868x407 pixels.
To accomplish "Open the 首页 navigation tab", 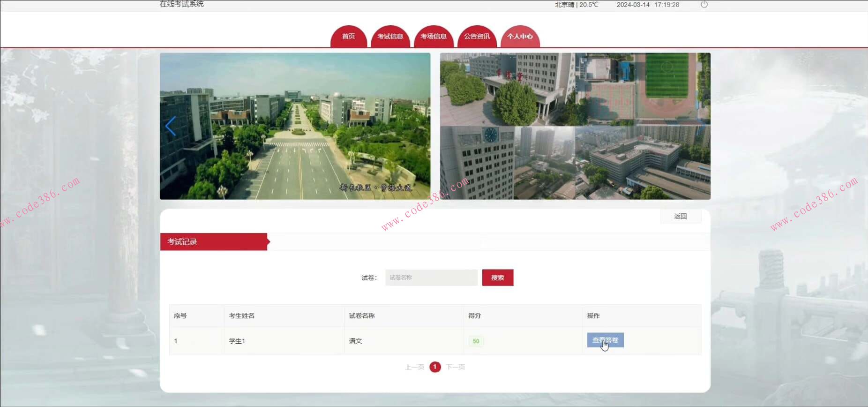I will tap(348, 37).
